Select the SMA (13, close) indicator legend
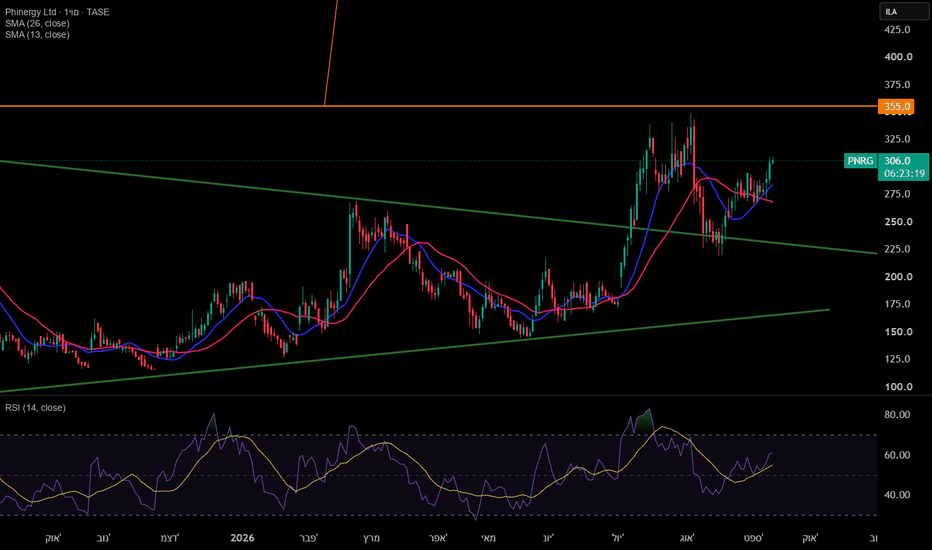This screenshot has width=932, height=550. (x=37, y=34)
